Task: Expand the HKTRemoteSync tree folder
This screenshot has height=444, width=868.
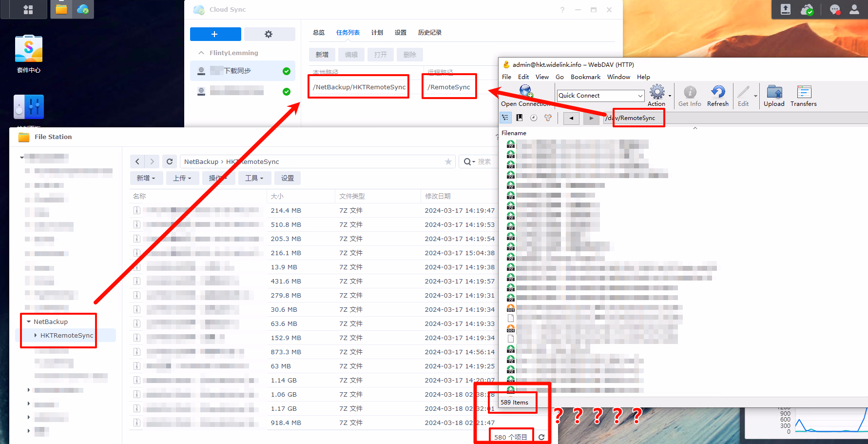Action: [36, 336]
